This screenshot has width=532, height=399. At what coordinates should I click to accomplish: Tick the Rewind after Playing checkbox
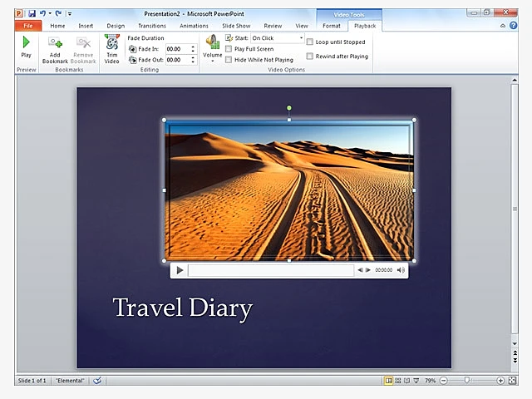[x=310, y=57]
